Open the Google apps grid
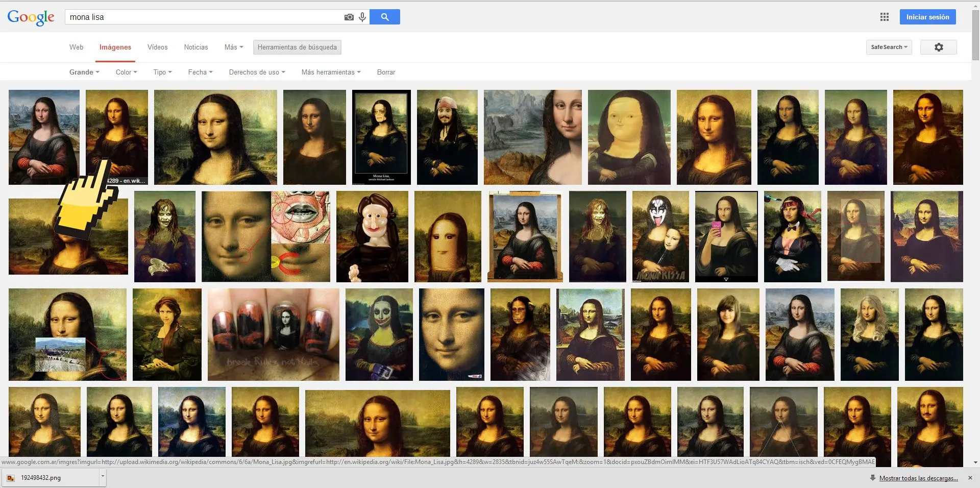980x488 pixels. pyautogui.click(x=885, y=17)
